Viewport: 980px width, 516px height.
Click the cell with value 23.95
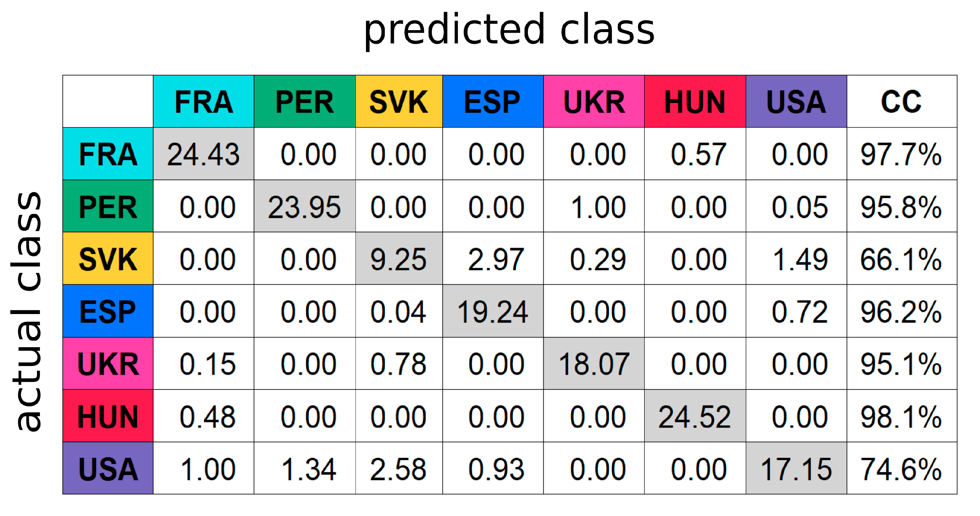304,206
